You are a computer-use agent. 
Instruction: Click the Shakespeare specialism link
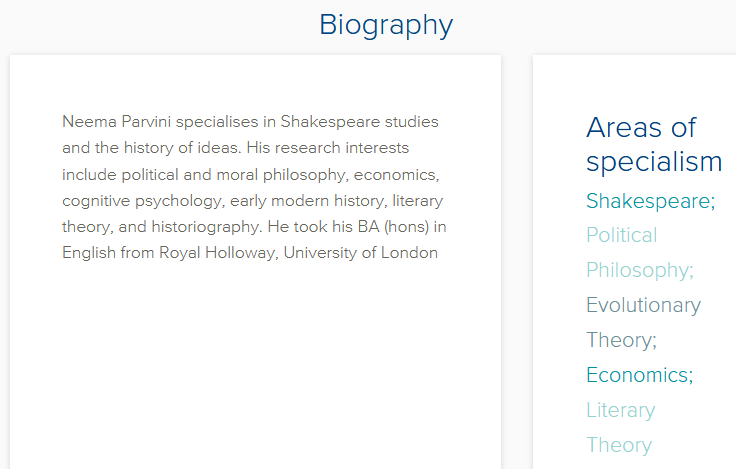pos(648,201)
